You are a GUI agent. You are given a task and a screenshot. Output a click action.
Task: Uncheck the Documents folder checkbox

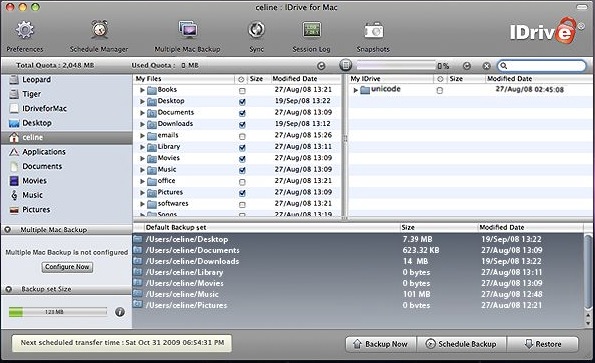pyautogui.click(x=242, y=113)
